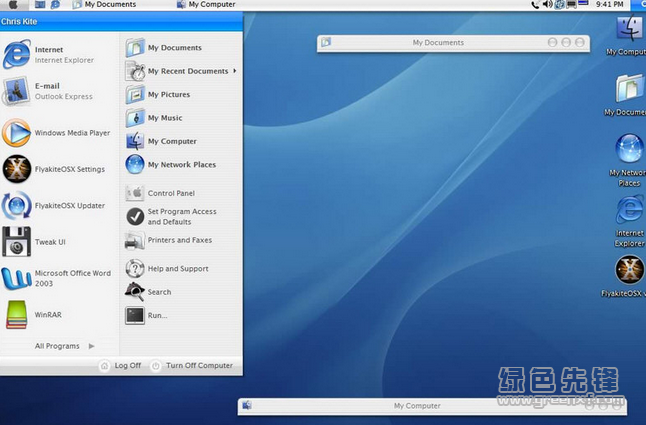Open the Run... dialog
Screen dimensions: 646x425
147,315
